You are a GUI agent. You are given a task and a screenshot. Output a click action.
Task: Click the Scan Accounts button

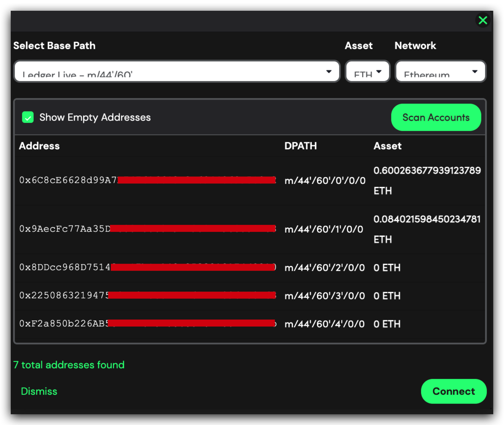coord(436,117)
